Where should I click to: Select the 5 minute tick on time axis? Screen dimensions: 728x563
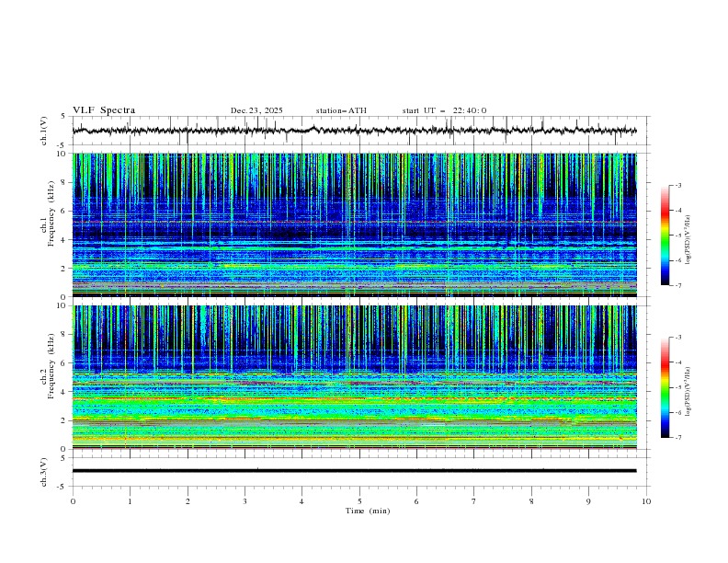(359, 501)
